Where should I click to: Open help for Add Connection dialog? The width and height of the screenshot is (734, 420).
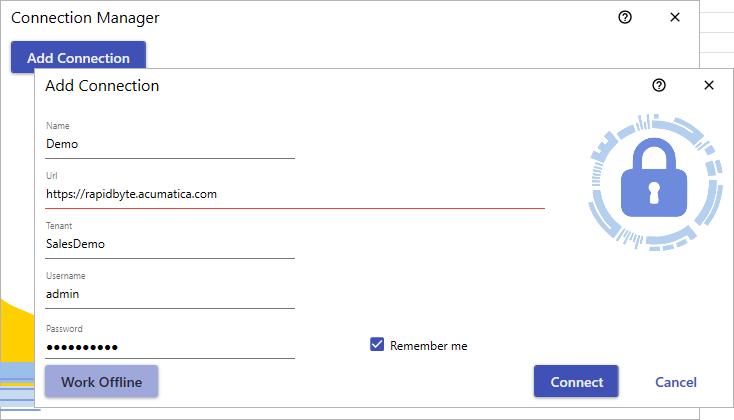click(659, 85)
